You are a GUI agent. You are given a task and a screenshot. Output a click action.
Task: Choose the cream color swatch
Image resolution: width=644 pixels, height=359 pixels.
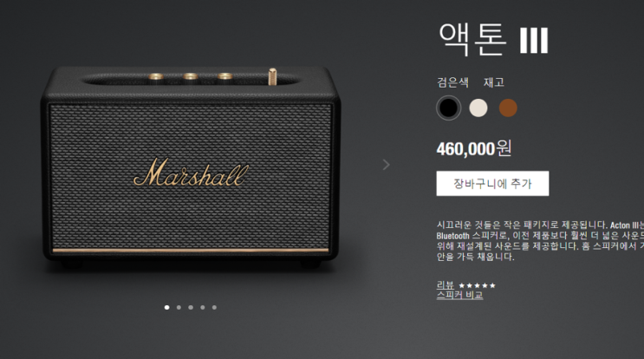[478, 108]
